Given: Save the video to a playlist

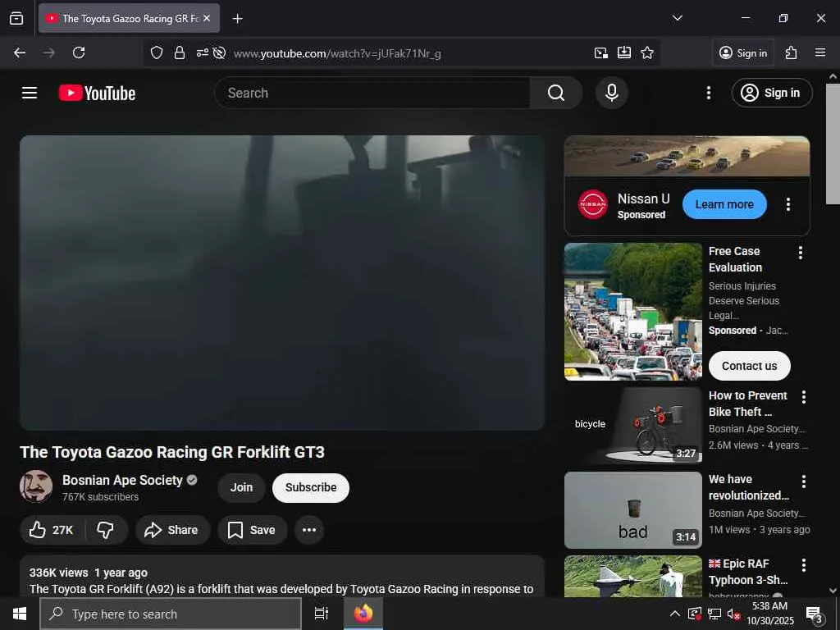Looking at the screenshot, I should (253, 530).
